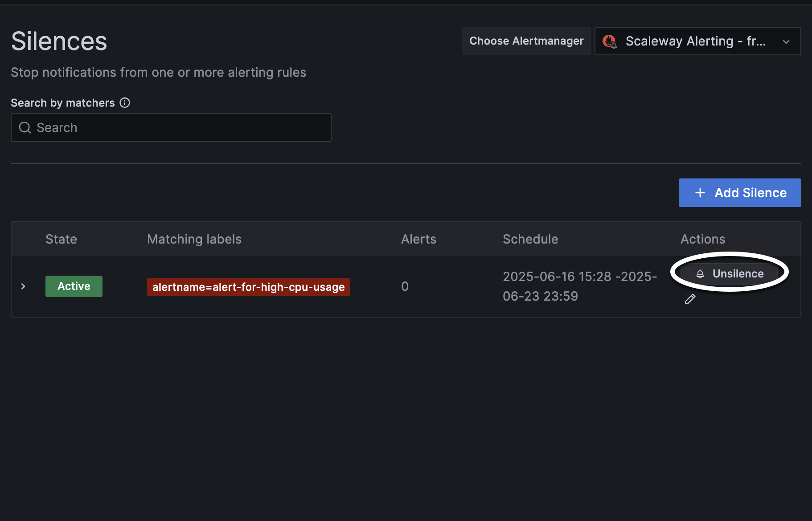Screen dimensions: 812x521
Task: Open the Choose Alertmanager menu
Action: 526,41
